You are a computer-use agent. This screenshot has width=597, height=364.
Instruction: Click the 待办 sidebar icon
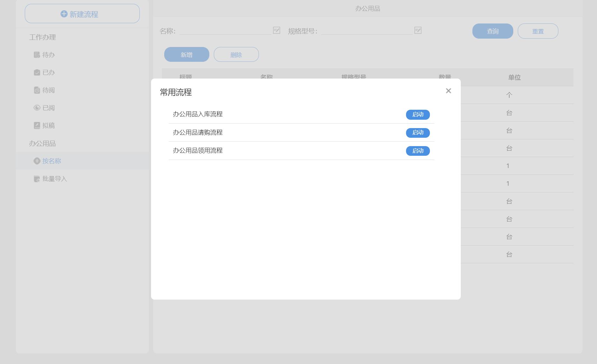[37, 55]
